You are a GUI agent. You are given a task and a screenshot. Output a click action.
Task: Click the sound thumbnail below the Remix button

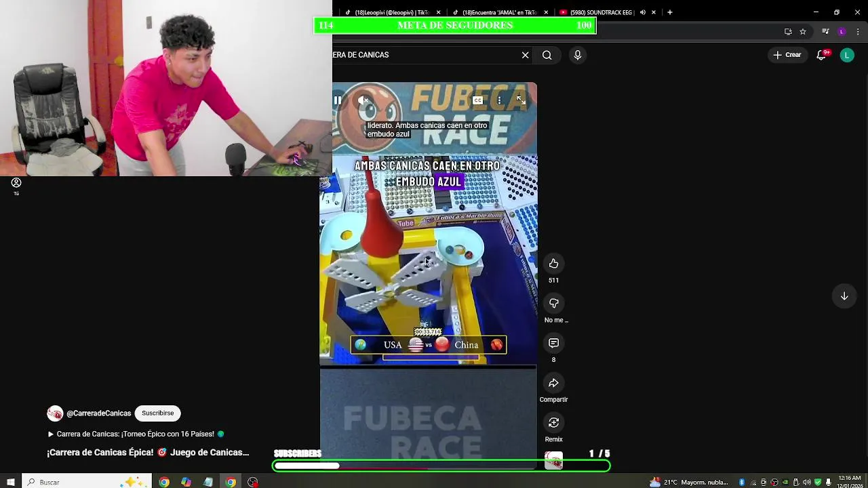[x=554, y=461]
